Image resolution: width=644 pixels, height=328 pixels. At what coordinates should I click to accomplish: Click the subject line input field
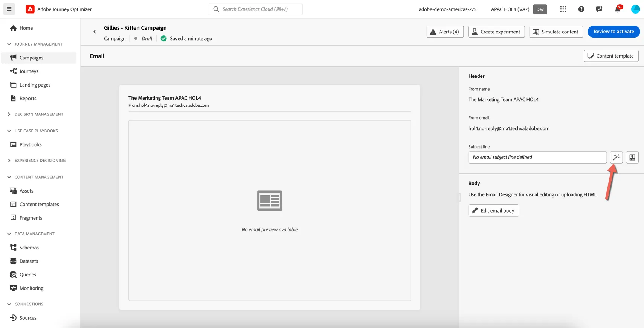[x=537, y=157]
